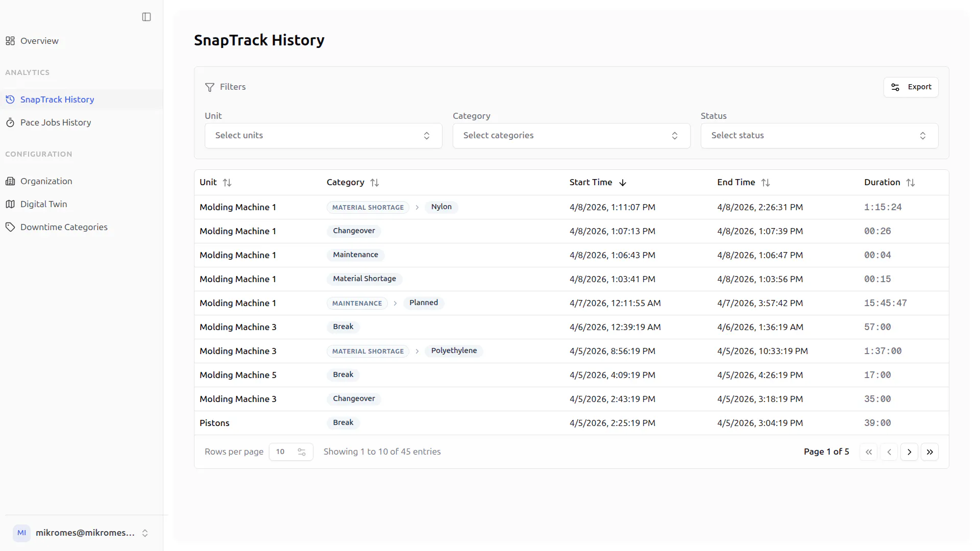Click the 1:15:24 duration value
Image resolution: width=980 pixels, height=551 pixels.
click(883, 208)
